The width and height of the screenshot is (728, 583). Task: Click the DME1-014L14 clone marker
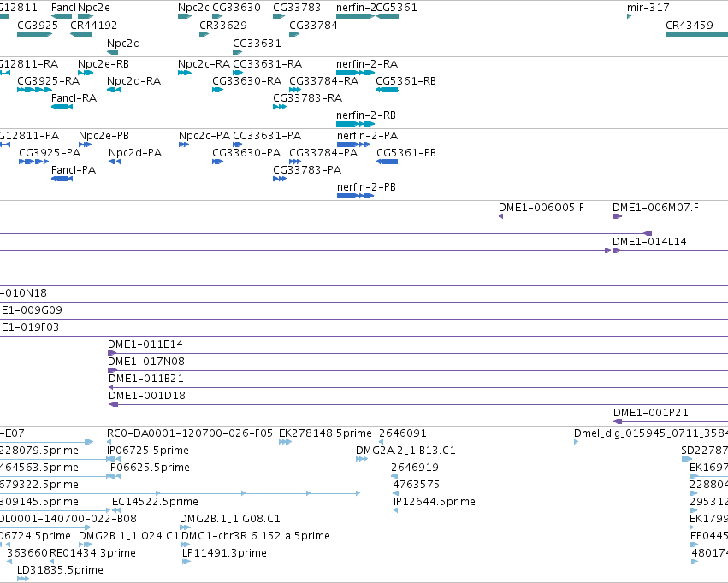point(617,250)
